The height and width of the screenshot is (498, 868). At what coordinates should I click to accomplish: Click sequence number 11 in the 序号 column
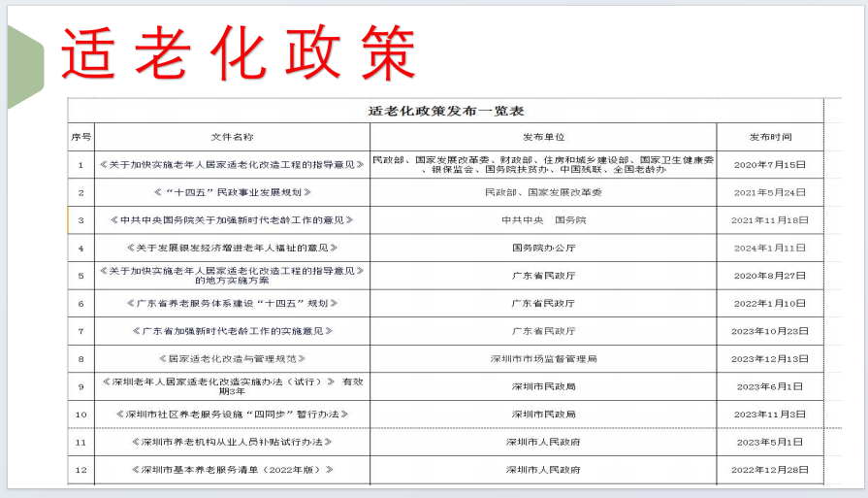click(x=80, y=442)
